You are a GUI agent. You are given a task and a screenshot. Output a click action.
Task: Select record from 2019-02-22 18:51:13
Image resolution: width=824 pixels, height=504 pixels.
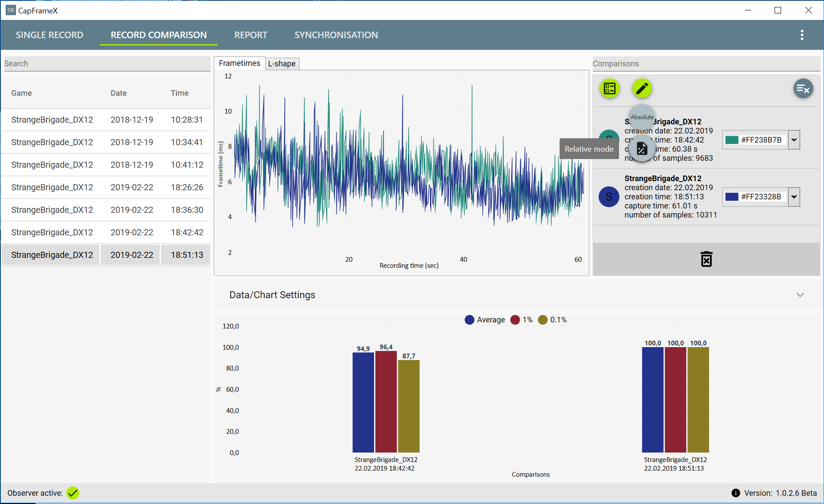[x=106, y=255]
